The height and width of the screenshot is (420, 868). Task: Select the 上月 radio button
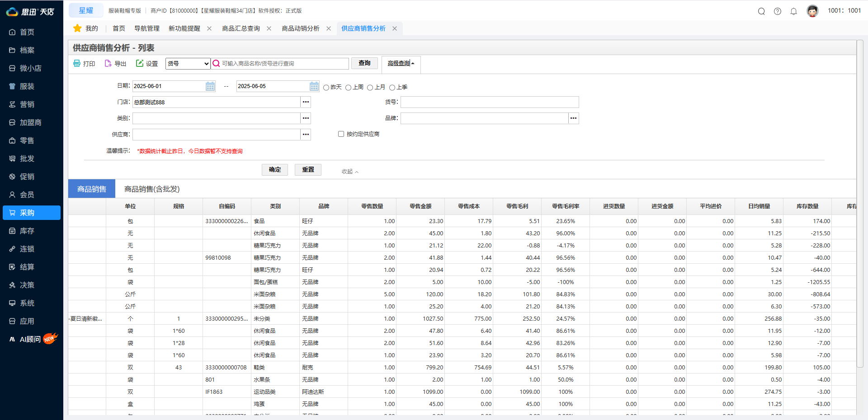(x=370, y=88)
